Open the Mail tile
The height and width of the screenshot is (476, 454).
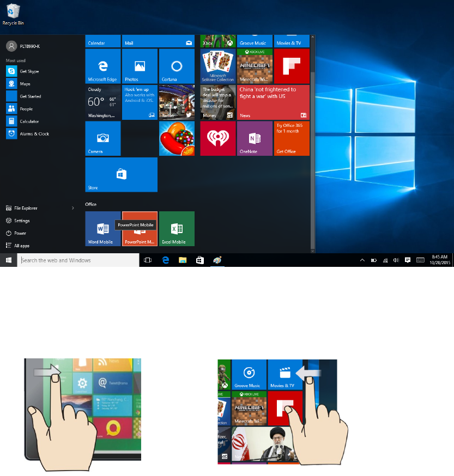tap(158, 41)
